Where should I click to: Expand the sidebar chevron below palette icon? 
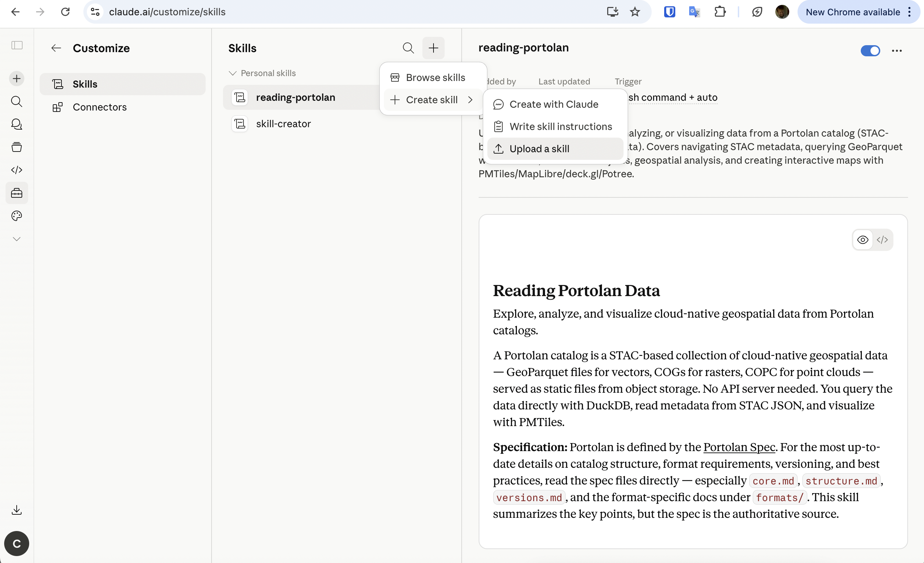17,239
